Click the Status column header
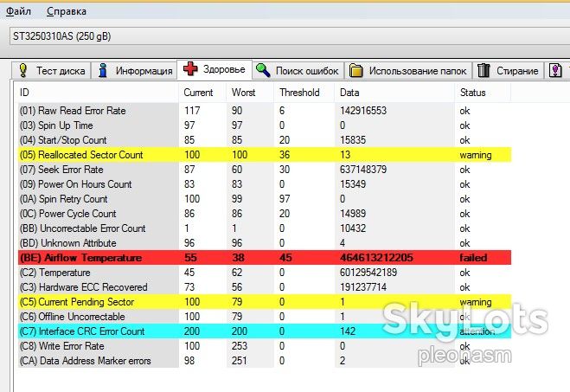570x392 pixels. (x=473, y=93)
